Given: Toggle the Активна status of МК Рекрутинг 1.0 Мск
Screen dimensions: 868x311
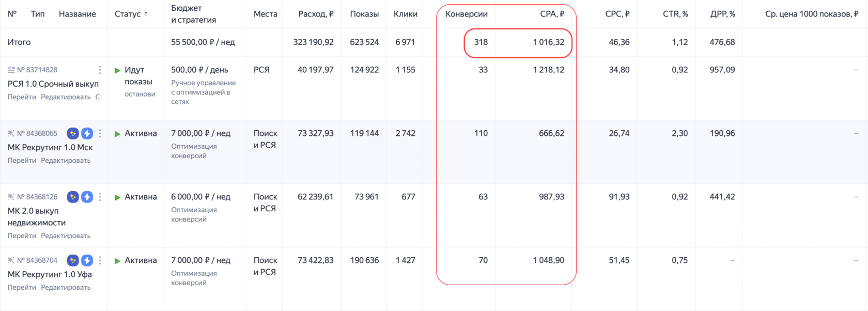Looking at the screenshot, I should pos(117,134).
